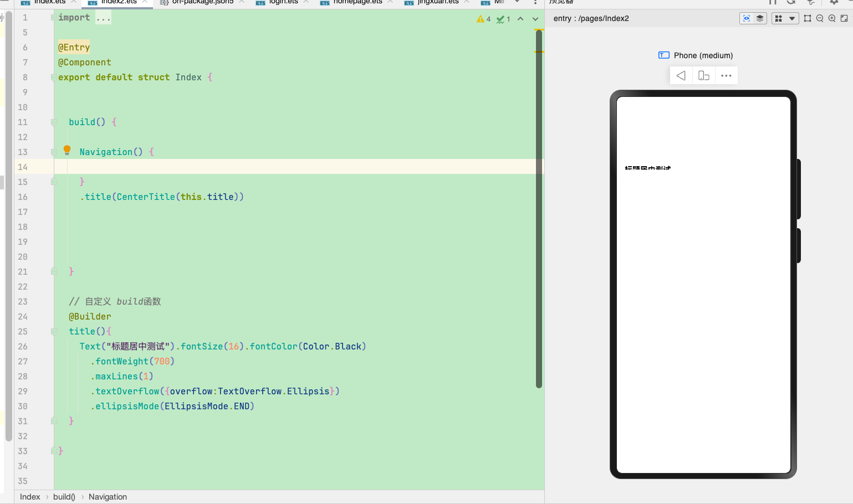Viewport: 853px width, 504px height.
Task: Zoom out the previewer with minus magnifier
Action: tap(820, 18)
